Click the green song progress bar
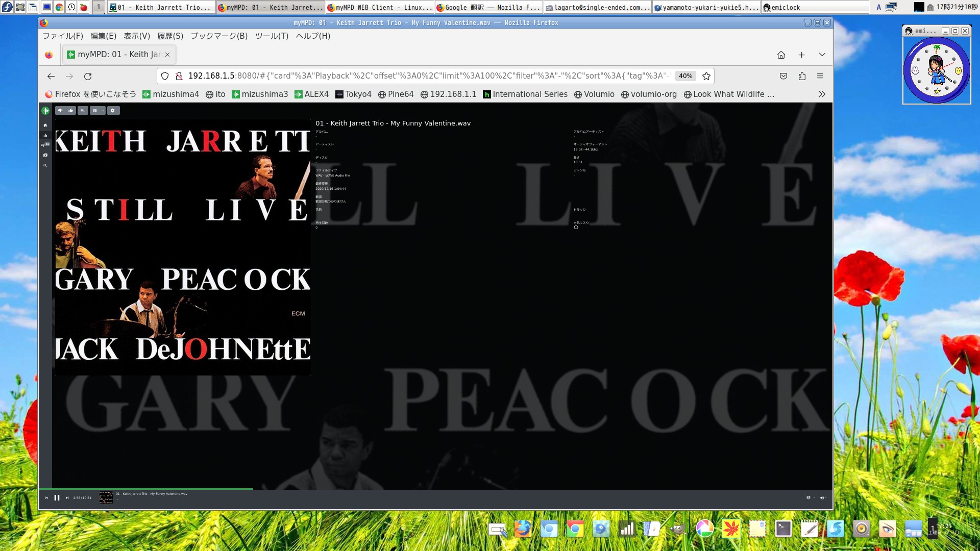This screenshot has width=980, height=551. (x=153, y=489)
